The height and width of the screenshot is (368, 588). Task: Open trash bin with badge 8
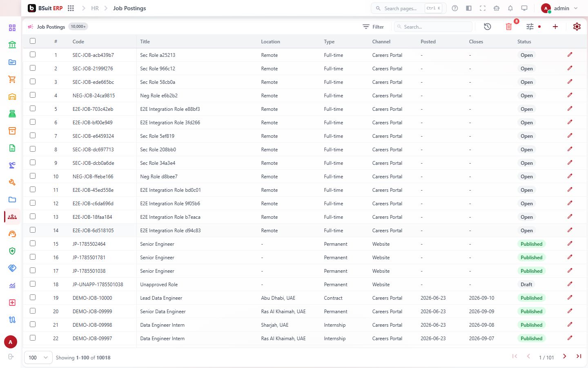(x=509, y=27)
